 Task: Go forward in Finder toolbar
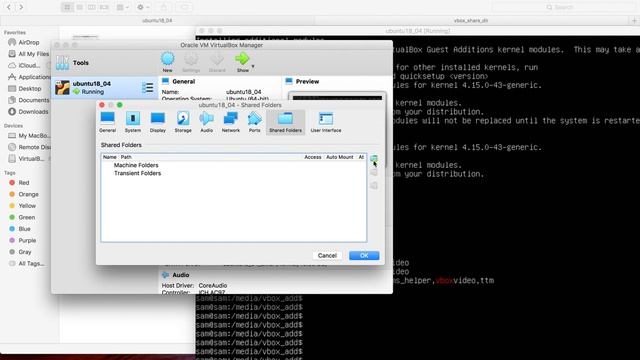tap(21, 7)
